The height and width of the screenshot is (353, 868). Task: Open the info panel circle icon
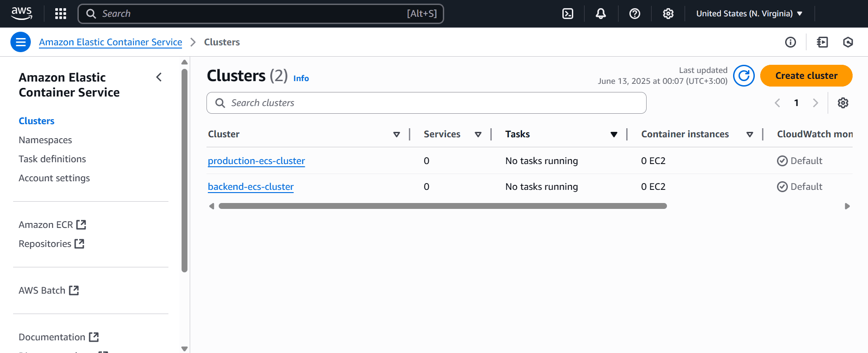(791, 42)
